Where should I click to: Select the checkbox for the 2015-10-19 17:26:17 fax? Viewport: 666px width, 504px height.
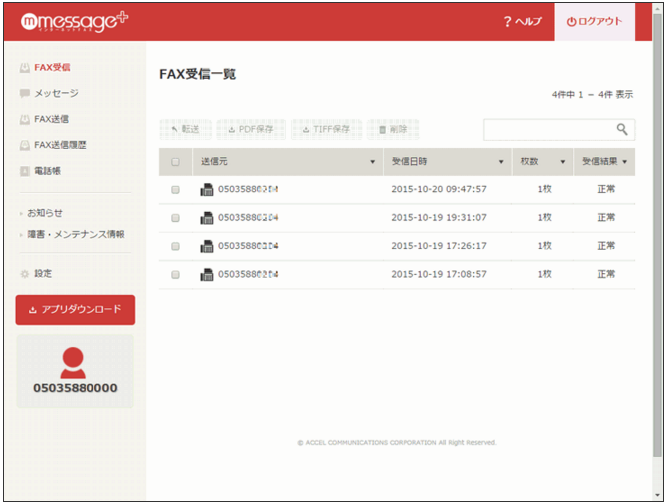pyautogui.click(x=176, y=246)
